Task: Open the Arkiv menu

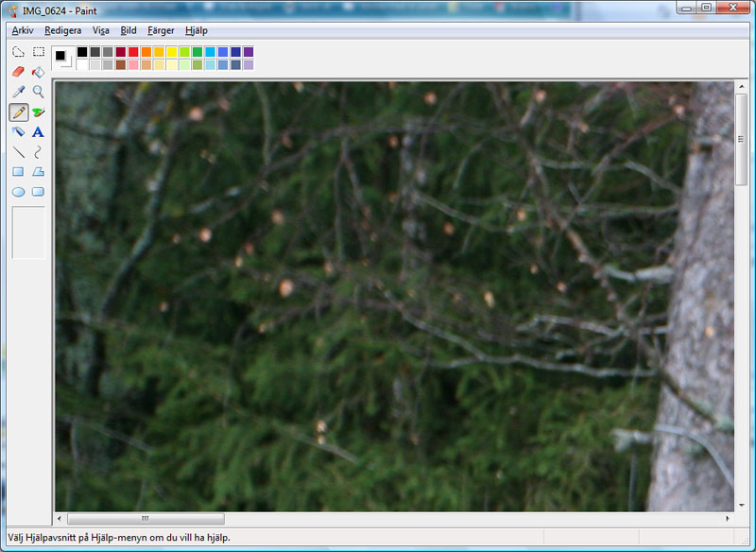Action: coord(23,30)
